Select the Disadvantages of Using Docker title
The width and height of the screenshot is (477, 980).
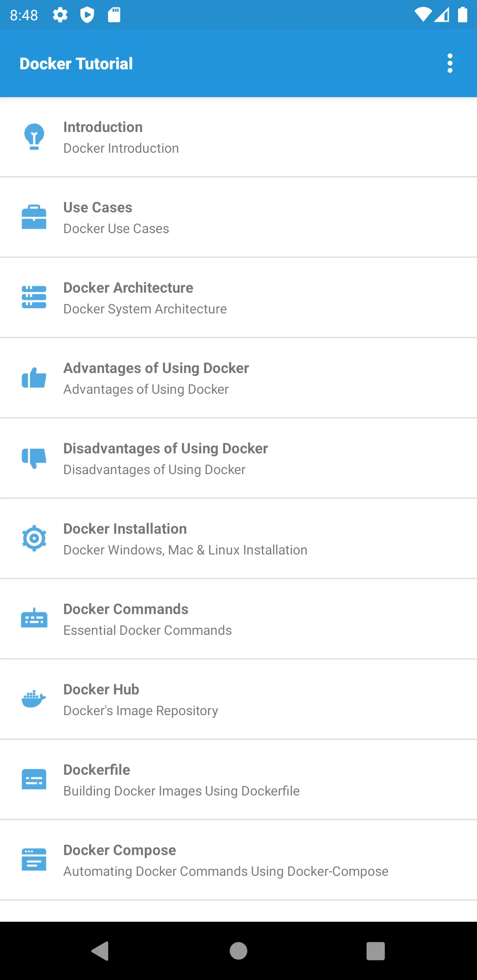pyautogui.click(x=166, y=449)
